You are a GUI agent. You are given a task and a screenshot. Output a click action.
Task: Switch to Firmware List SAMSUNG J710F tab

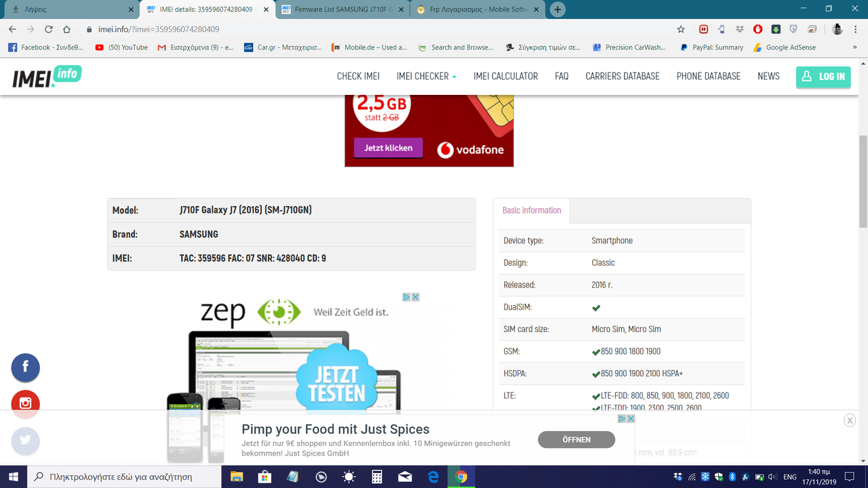pyautogui.click(x=342, y=9)
